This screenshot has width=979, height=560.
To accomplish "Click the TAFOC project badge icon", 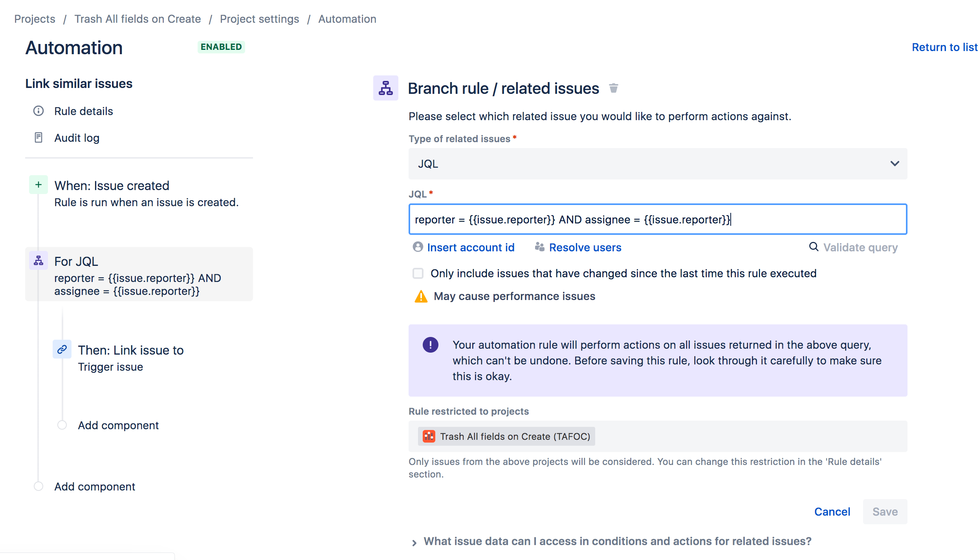I will click(x=429, y=436).
